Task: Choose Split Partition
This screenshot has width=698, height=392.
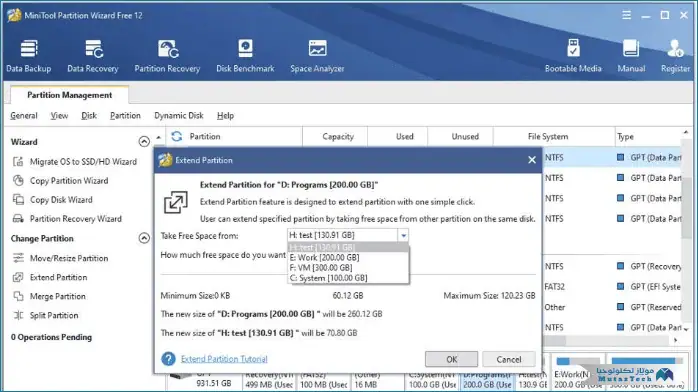Action: 45,315
